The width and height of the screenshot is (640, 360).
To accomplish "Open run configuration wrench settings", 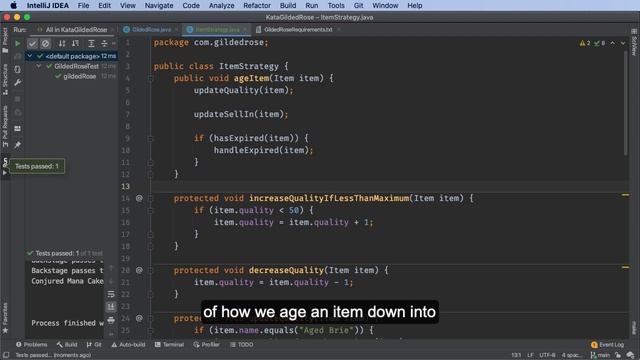I will [x=18, y=83].
